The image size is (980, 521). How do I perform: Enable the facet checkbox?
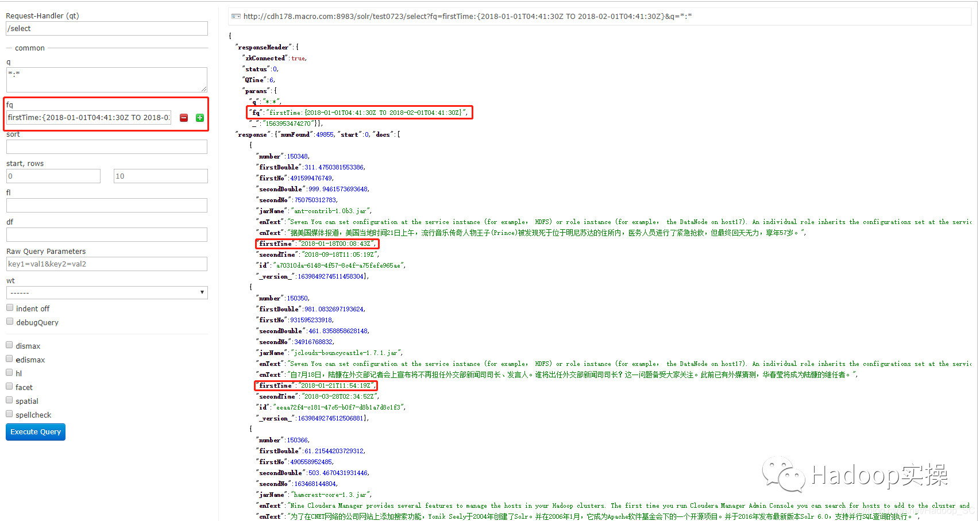click(9, 387)
